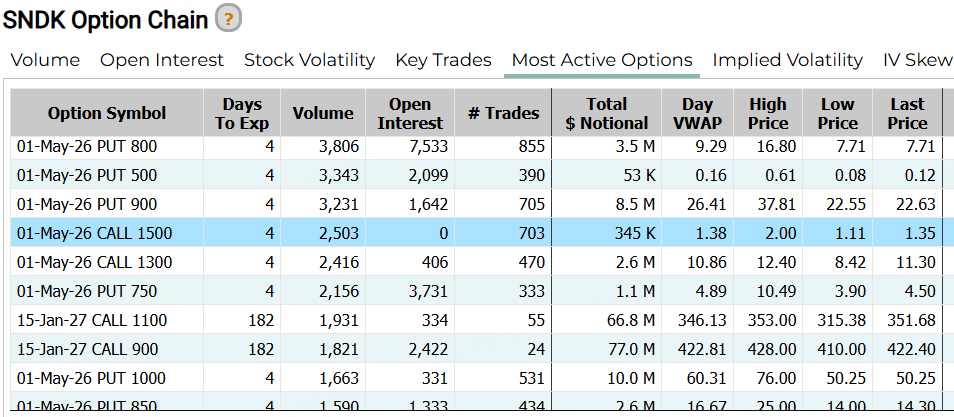This screenshot has width=954, height=417.
Task: Sort table by Days To Exp header
Action: point(242,113)
